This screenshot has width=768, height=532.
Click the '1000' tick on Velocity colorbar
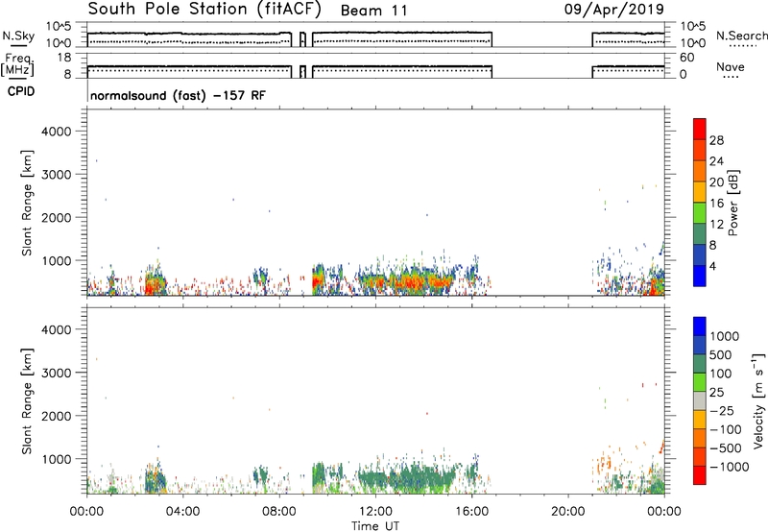coord(724,336)
